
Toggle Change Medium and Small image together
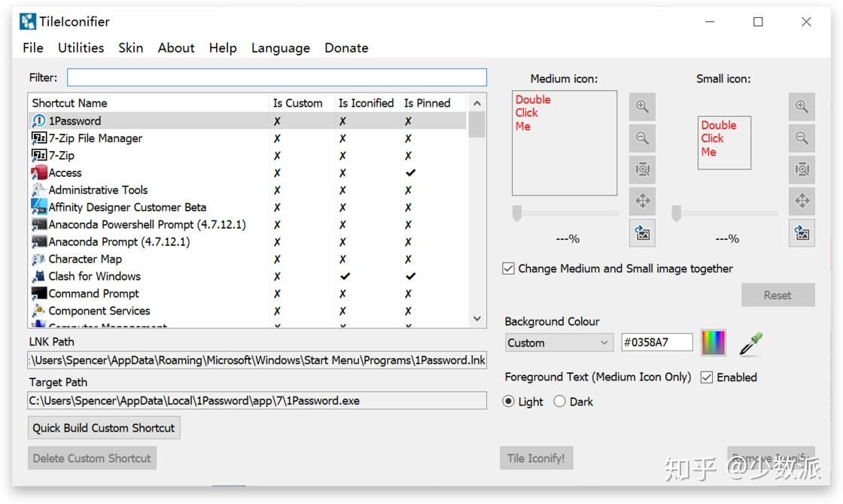point(508,269)
